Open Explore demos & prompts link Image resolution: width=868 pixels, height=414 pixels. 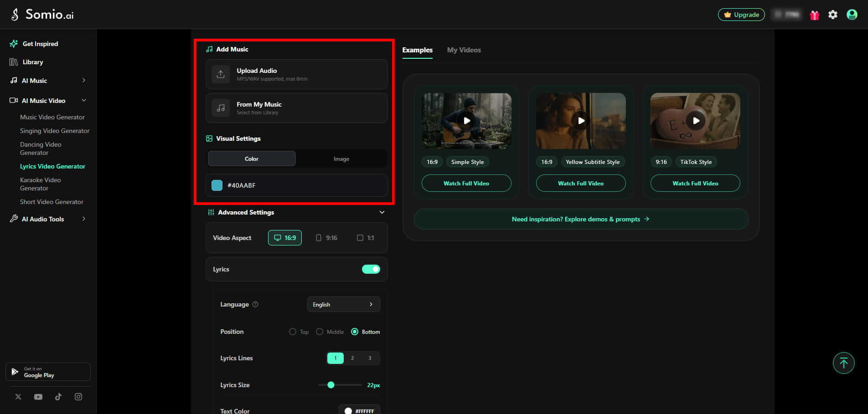pos(581,219)
